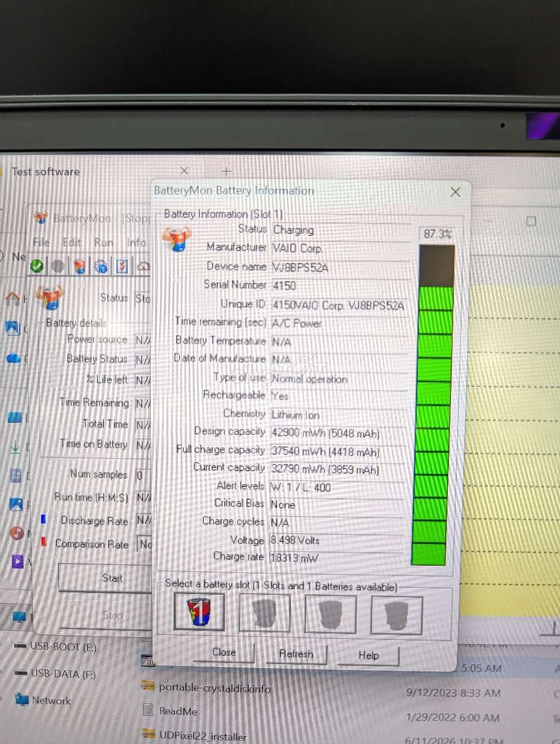Click the Help button
560x744 pixels.
(x=368, y=655)
